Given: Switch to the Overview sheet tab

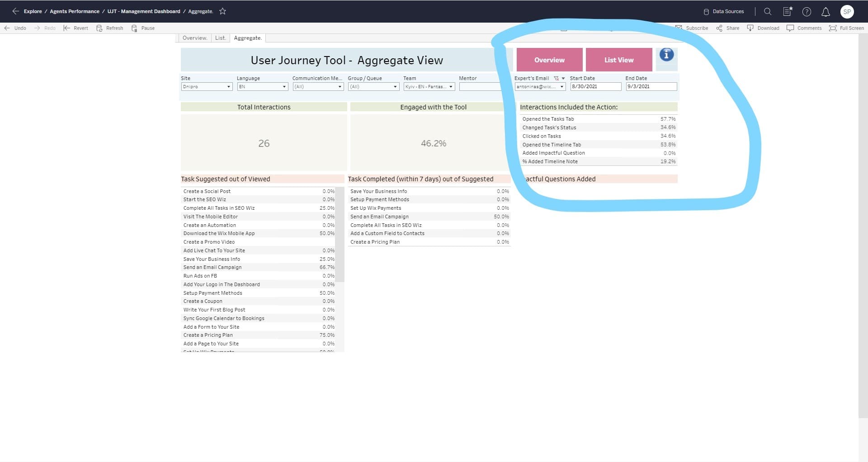Looking at the screenshot, I should [195, 38].
